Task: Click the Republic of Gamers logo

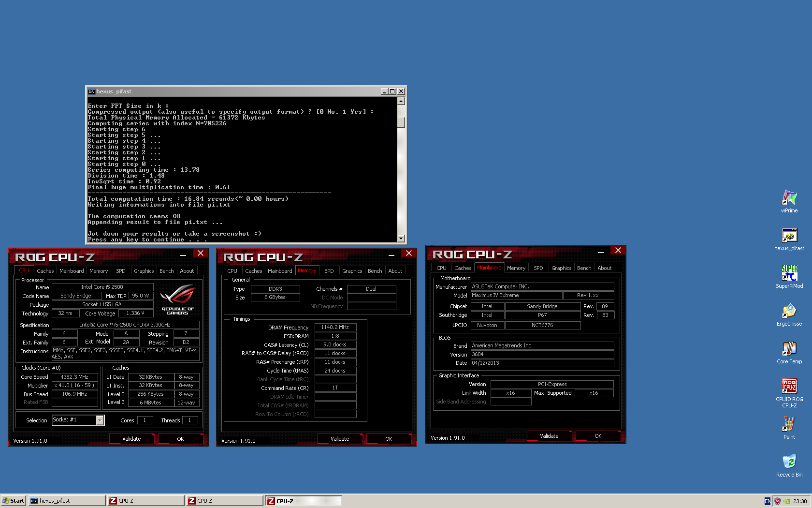Action: click(177, 299)
